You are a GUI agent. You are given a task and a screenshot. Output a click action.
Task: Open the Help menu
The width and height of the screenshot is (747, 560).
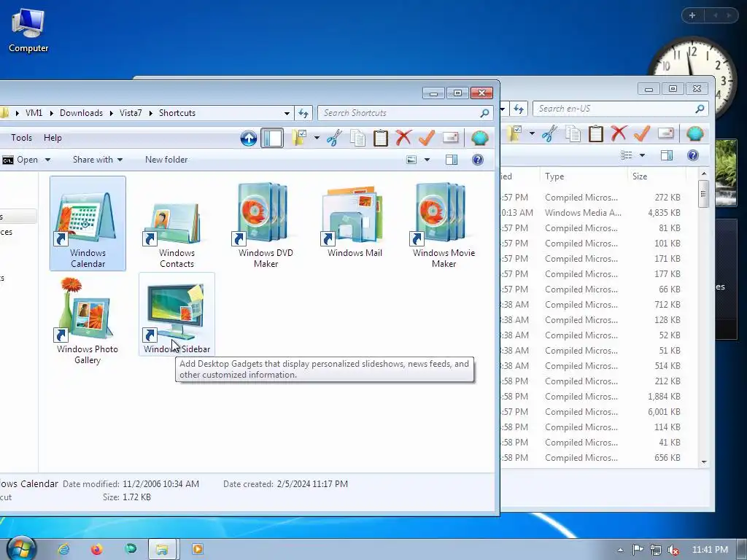[x=53, y=138]
